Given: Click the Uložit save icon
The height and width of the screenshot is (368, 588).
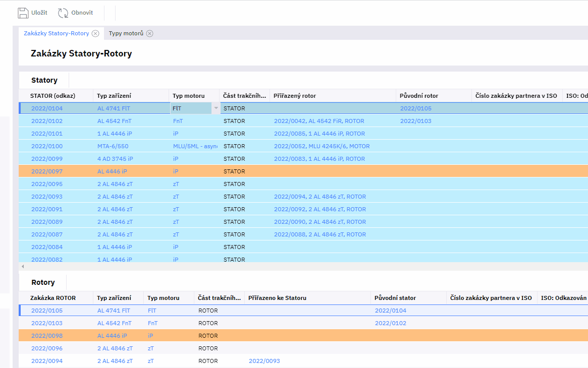Looking at the screenshot, I should [x=23, y=13].
